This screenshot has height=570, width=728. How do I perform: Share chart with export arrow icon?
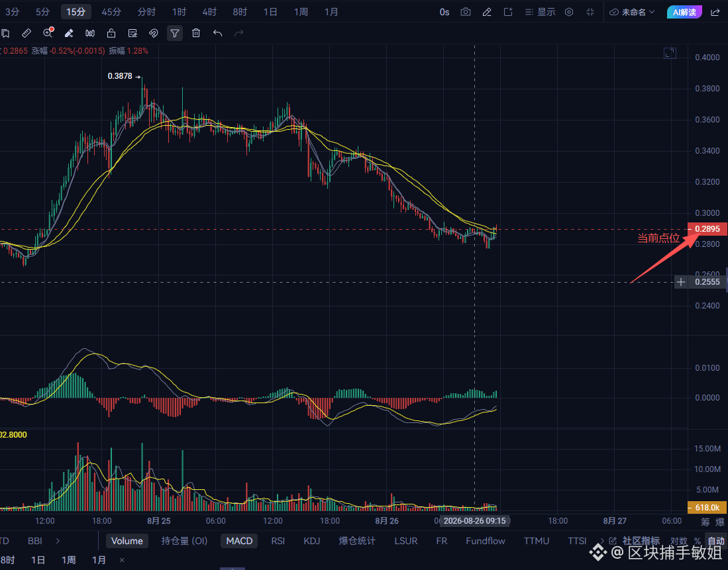point(715,12)
